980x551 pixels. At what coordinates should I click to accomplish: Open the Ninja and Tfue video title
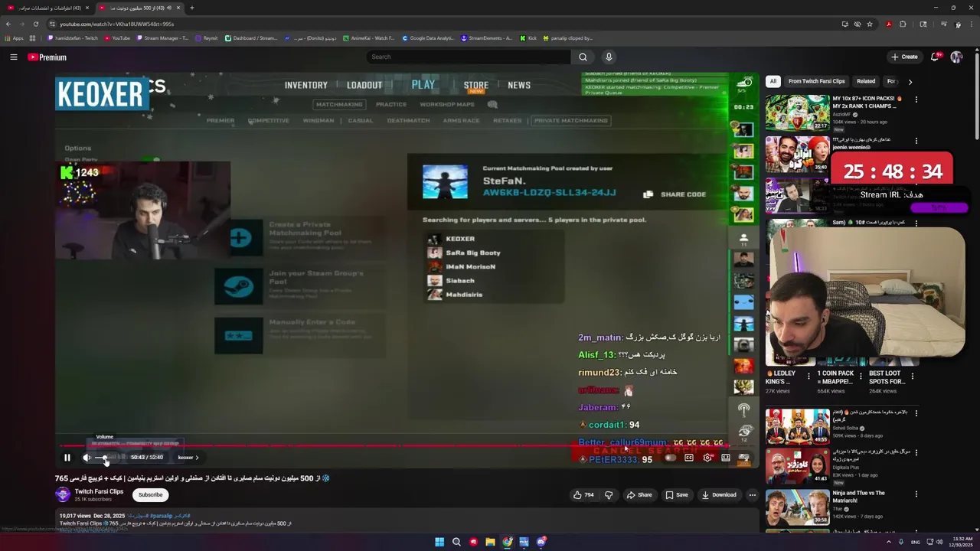pos(858,497)
